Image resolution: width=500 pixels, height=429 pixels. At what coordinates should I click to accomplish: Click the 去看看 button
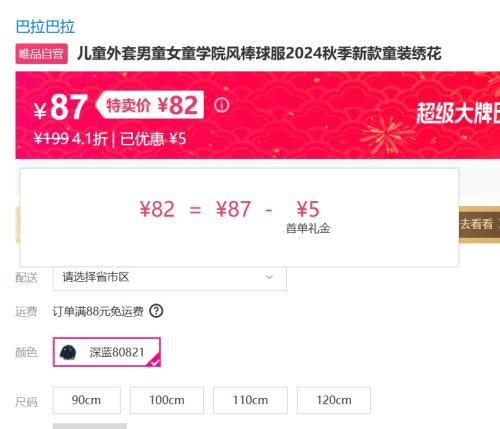coord(479,224)
